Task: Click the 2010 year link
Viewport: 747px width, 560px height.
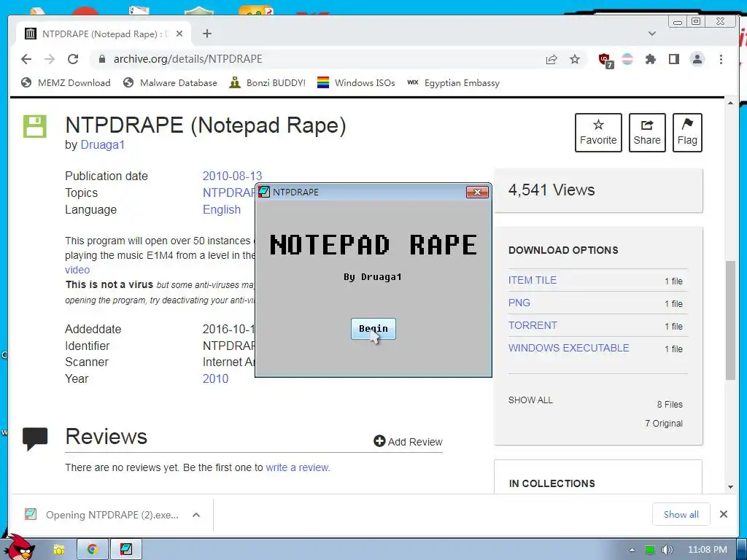Action: [x=215, y=378]
